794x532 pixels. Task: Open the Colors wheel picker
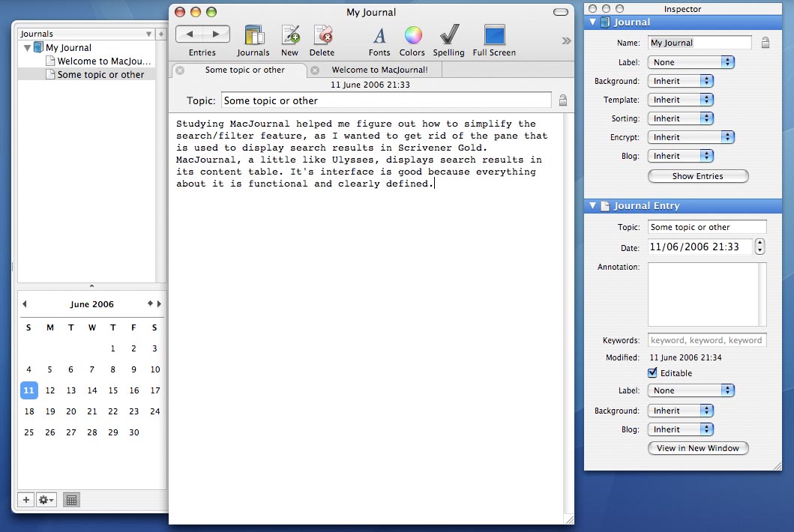[412, 35]
